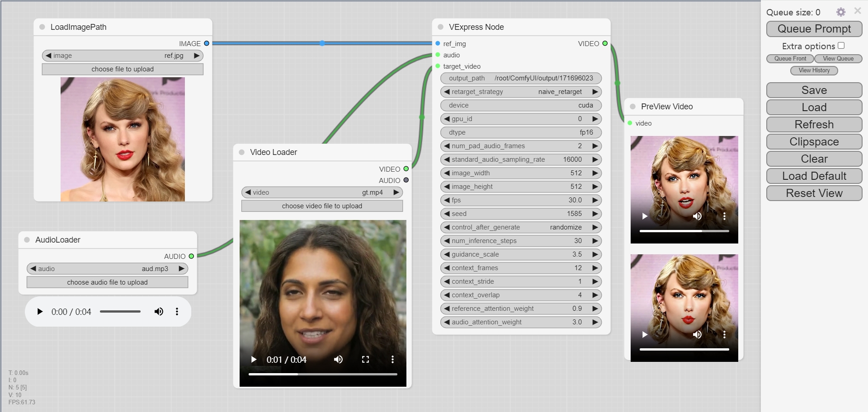Mute the Video Loader video
The height and width of the screenshot is (412, 868).
click(x=338, y=360)
